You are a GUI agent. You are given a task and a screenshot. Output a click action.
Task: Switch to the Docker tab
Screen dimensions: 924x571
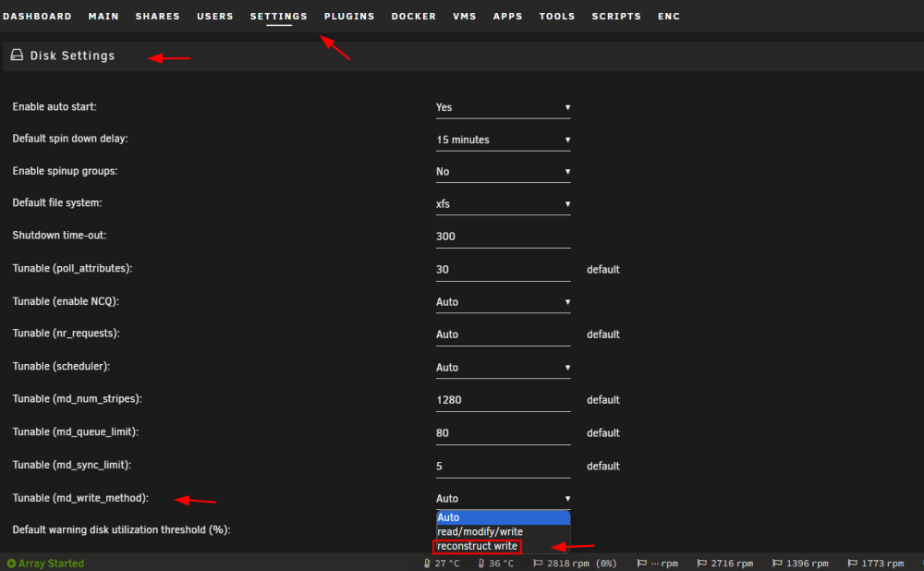coord(414,16)
